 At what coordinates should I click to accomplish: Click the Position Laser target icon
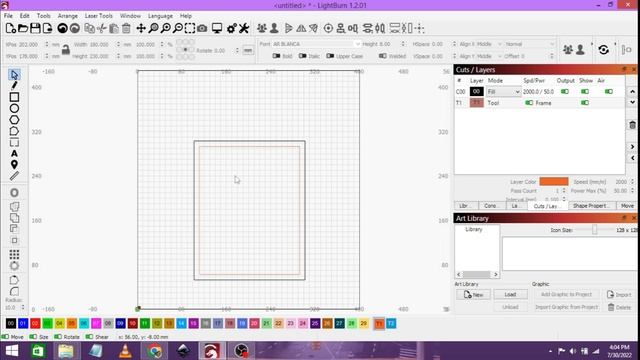coord(328,28)
